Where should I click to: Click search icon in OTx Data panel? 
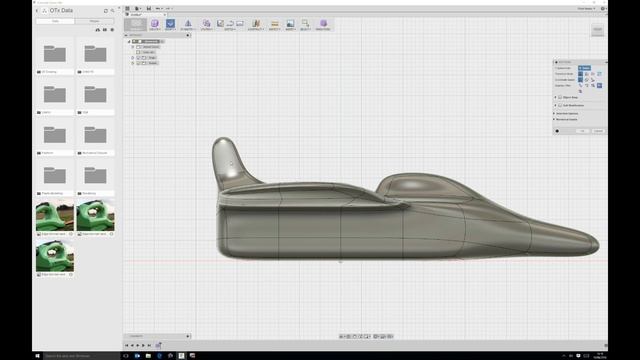click(x=113, y=11)
